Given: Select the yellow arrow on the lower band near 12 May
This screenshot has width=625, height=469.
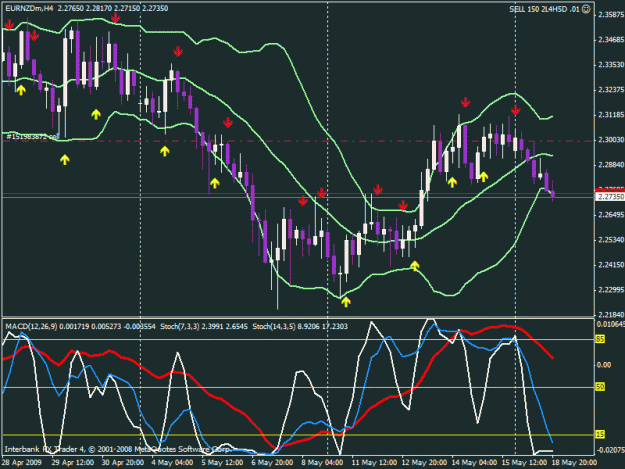Looking at the screenshot, I should pyautogui.click(x=415, y=266).
